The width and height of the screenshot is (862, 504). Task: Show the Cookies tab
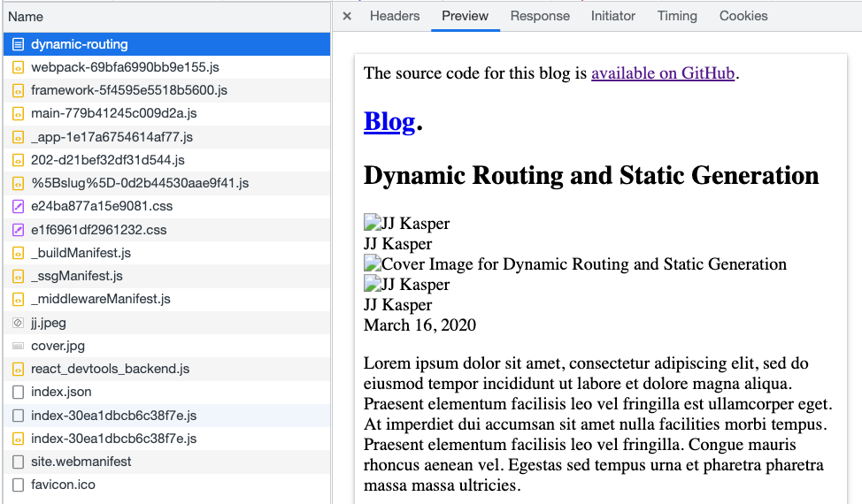pos(743,16)
